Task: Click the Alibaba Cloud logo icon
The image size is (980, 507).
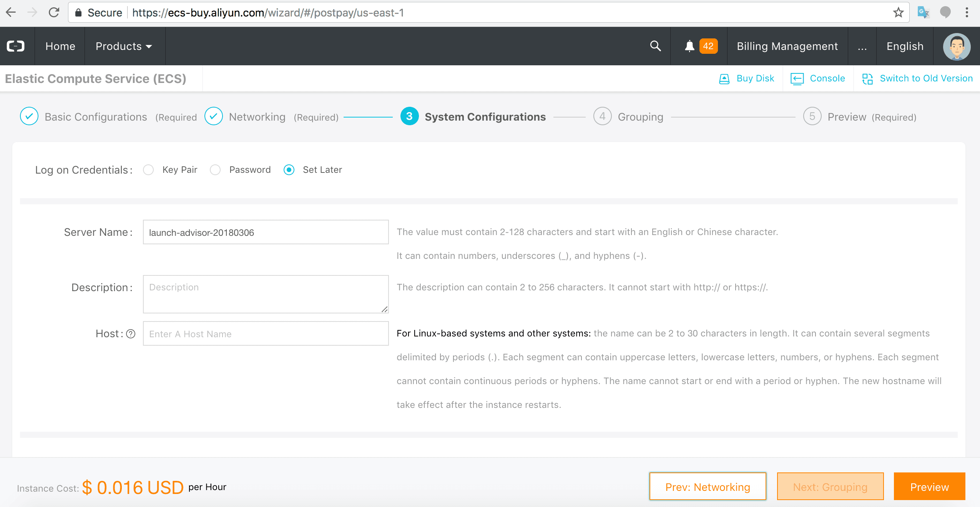Action: (x=16, y=46)
